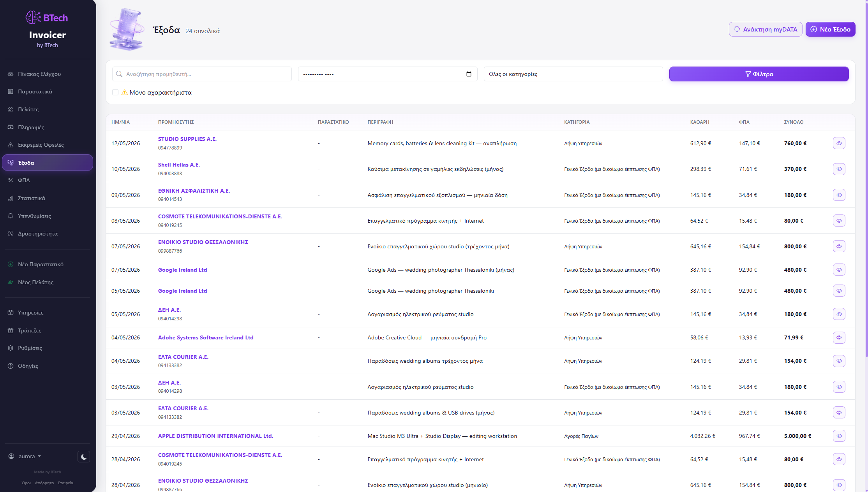Click the Νέος Πελάτης add-user icon
The image size is (868, 492).
(x=11, y=282)
